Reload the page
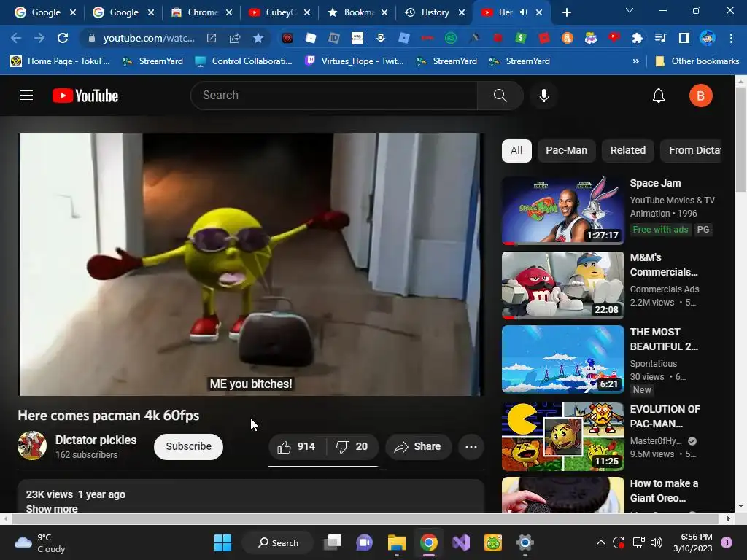Image resolution: width=747 pixels, height=560 pixels. (63, 38)
